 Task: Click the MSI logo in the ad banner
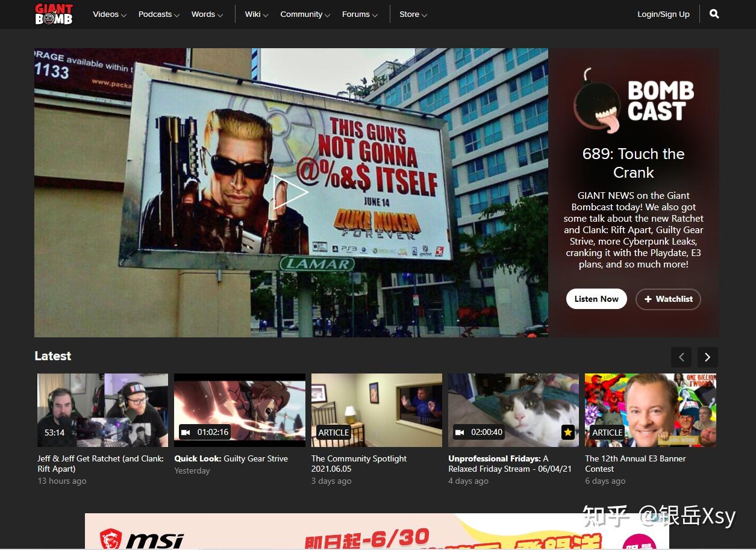[x=142, y=538]
